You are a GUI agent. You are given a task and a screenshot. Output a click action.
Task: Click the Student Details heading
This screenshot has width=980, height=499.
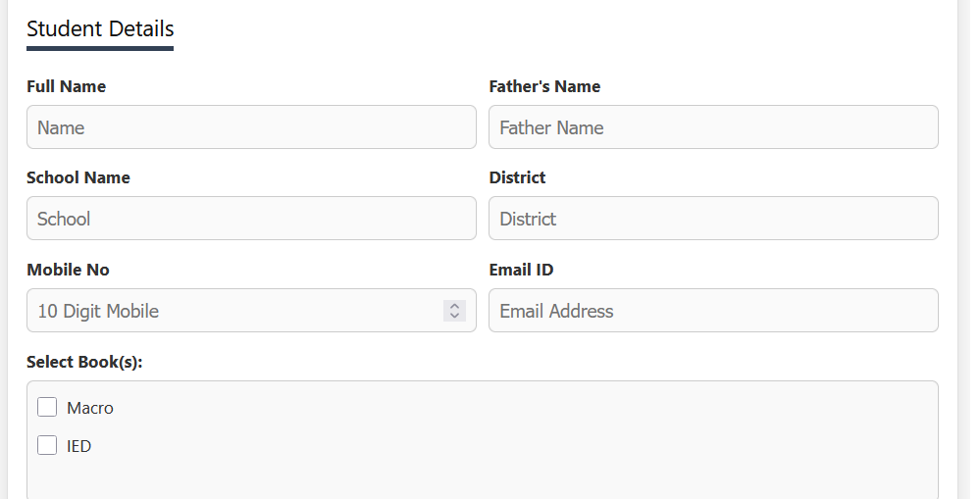pyautogui.click(x=100, y=28)
